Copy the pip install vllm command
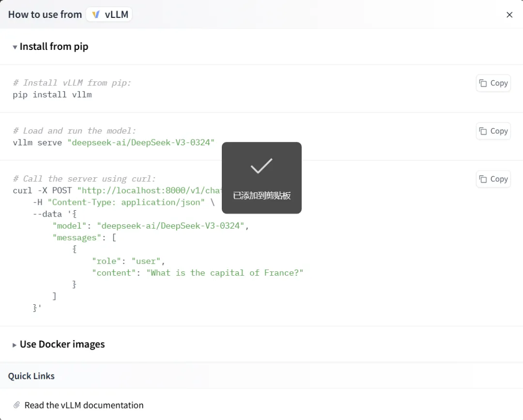523x420 pixels. (493, 83)
